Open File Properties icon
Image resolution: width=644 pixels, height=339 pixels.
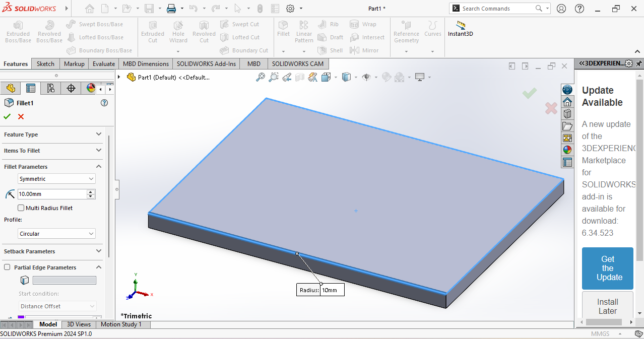(275, 9)
